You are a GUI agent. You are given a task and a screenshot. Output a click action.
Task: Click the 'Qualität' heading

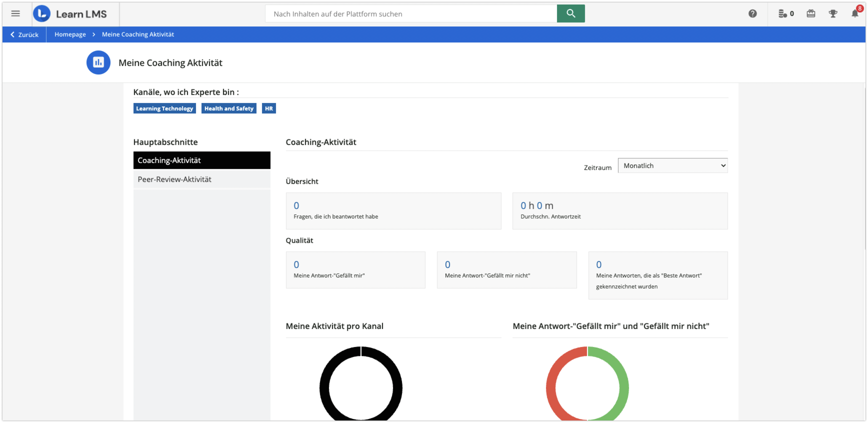[x=299, y=240]
